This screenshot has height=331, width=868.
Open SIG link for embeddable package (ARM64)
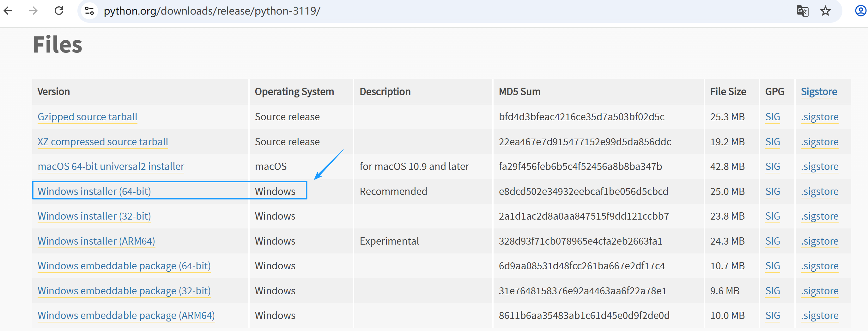click(x=773, y=315)
